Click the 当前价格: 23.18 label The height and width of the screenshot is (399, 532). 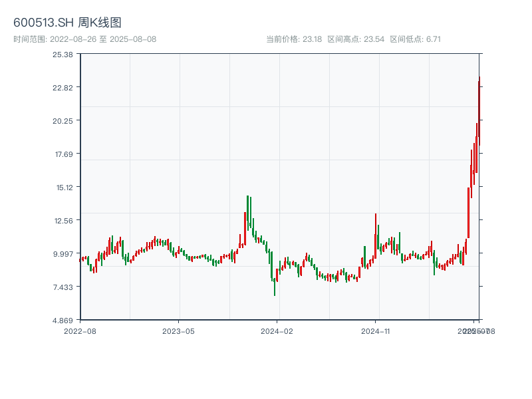[x=294, y=39]
